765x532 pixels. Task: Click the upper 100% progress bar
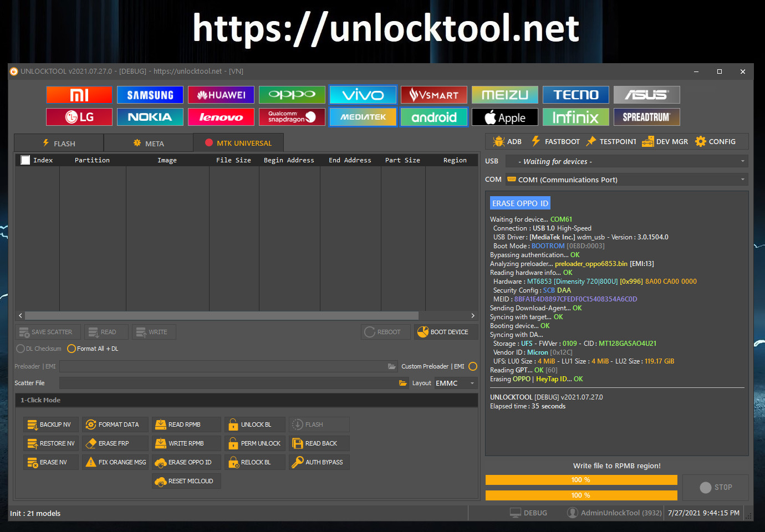[582, 480]
